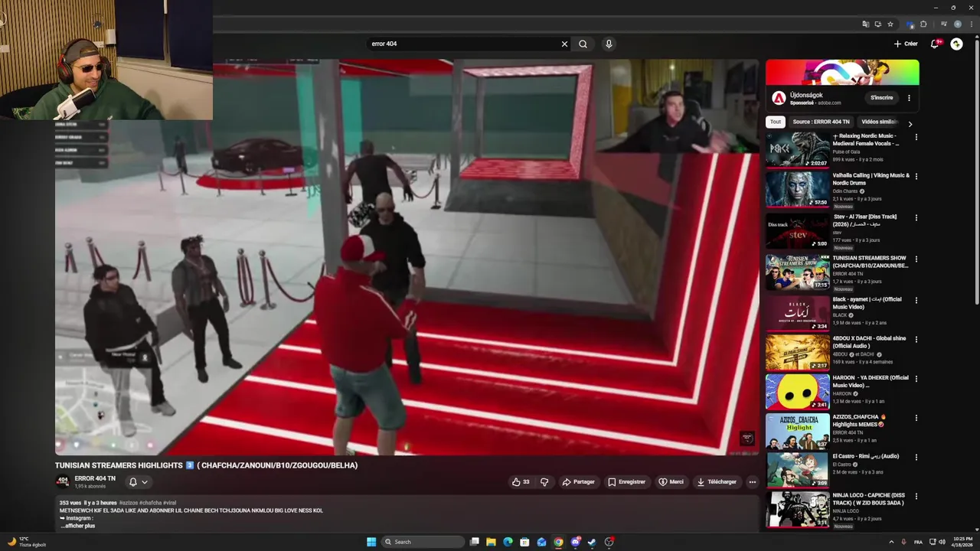
Task: Click the Partager button
Action: coord(578,482)
